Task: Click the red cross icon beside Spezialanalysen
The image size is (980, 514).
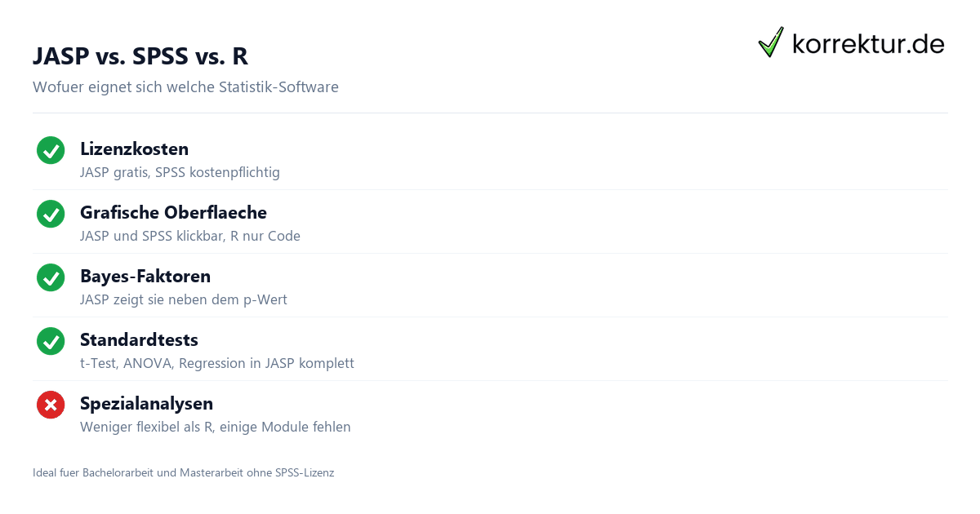Action: [x=51, y=405]
